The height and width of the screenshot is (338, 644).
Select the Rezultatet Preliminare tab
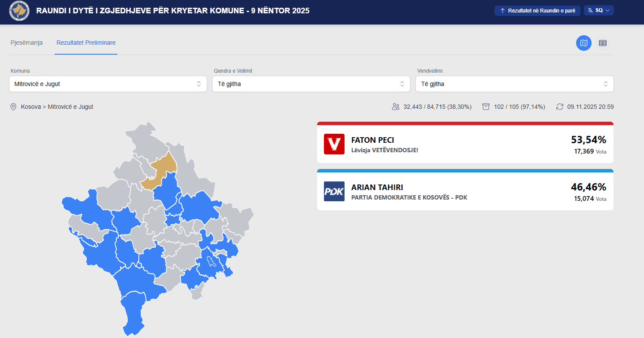[x=86, y=43]
